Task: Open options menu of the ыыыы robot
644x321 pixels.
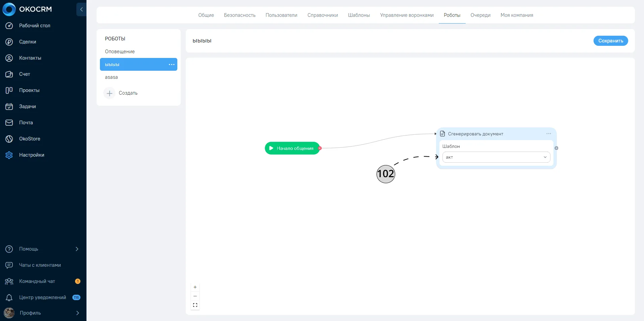Action: pos(172,64)
